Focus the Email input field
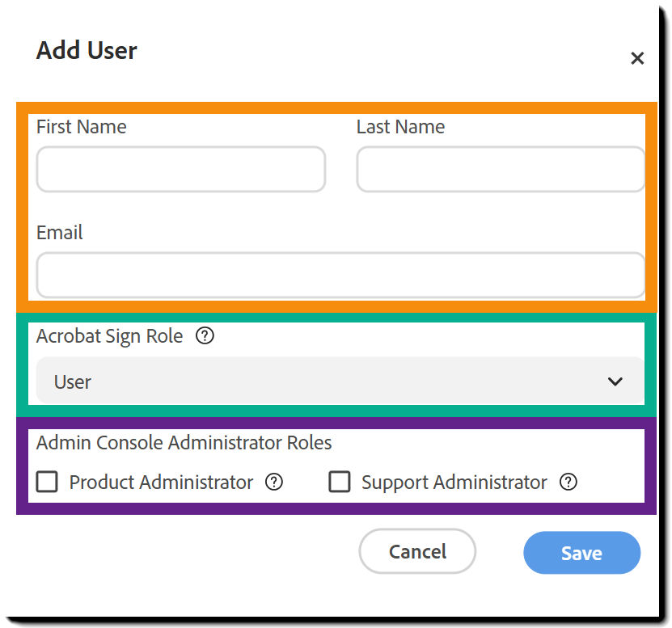672x628 pixels. click(338, 275)
